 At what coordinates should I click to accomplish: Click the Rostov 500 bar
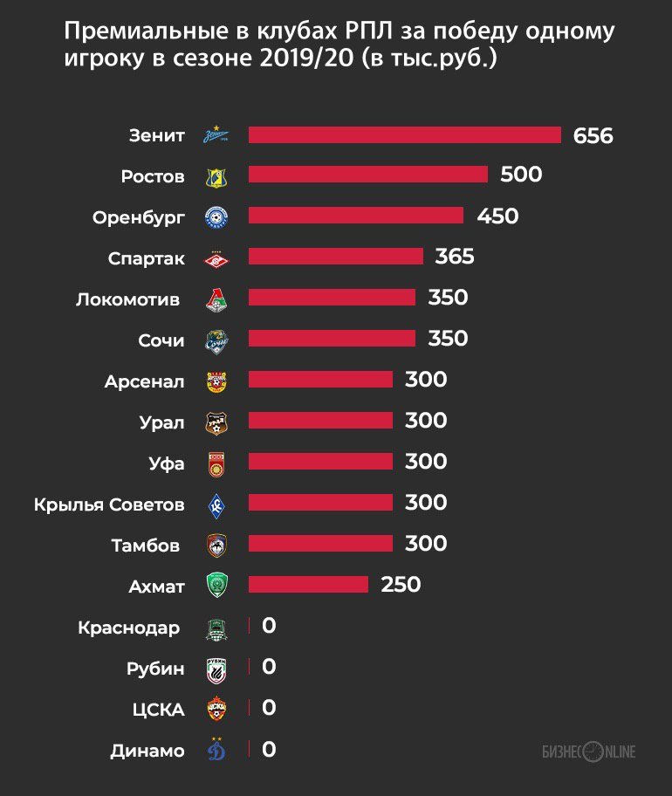pos(367,175)
